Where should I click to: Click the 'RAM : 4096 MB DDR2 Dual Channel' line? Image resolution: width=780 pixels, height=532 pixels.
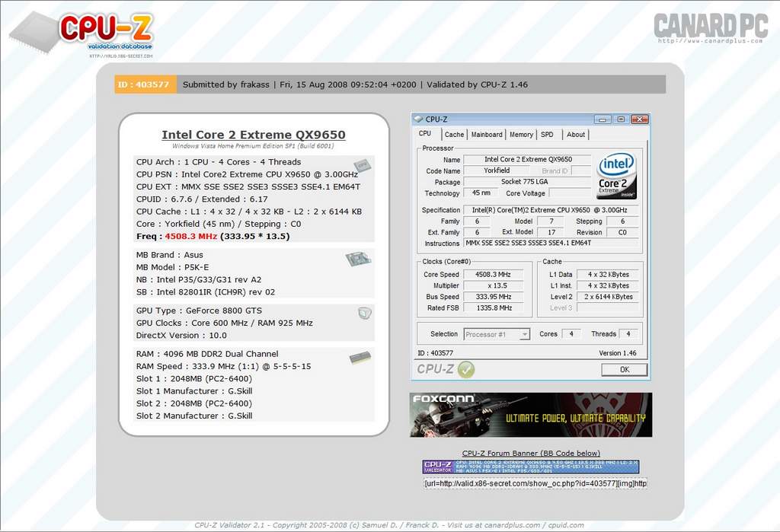tap(207, 353)
